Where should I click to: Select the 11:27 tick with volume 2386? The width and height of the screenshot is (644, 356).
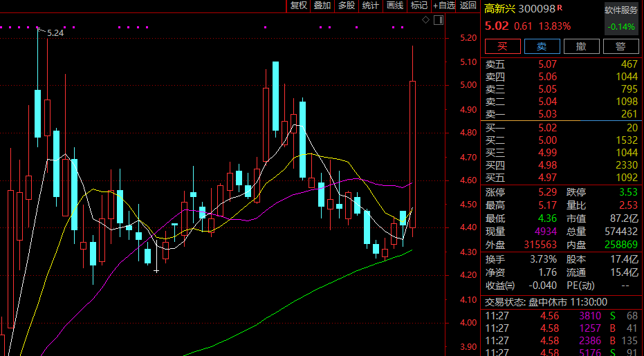[x=562, y=341]
